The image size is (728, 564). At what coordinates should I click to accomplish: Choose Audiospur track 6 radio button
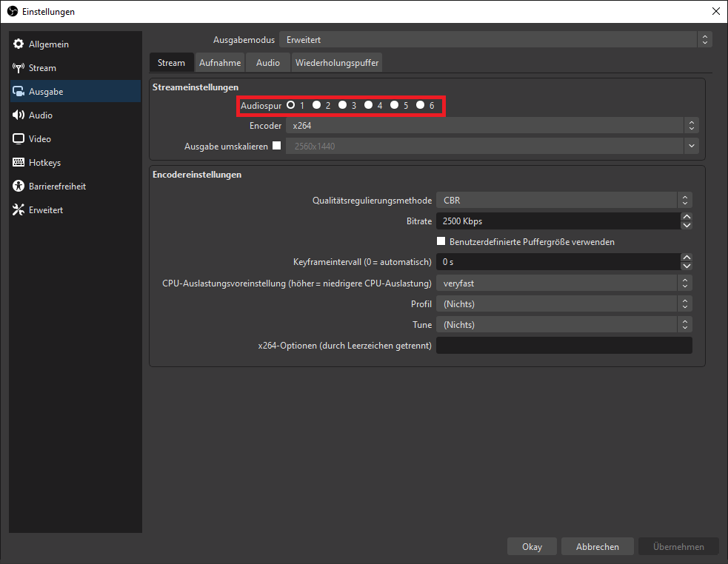click(421, 105)
